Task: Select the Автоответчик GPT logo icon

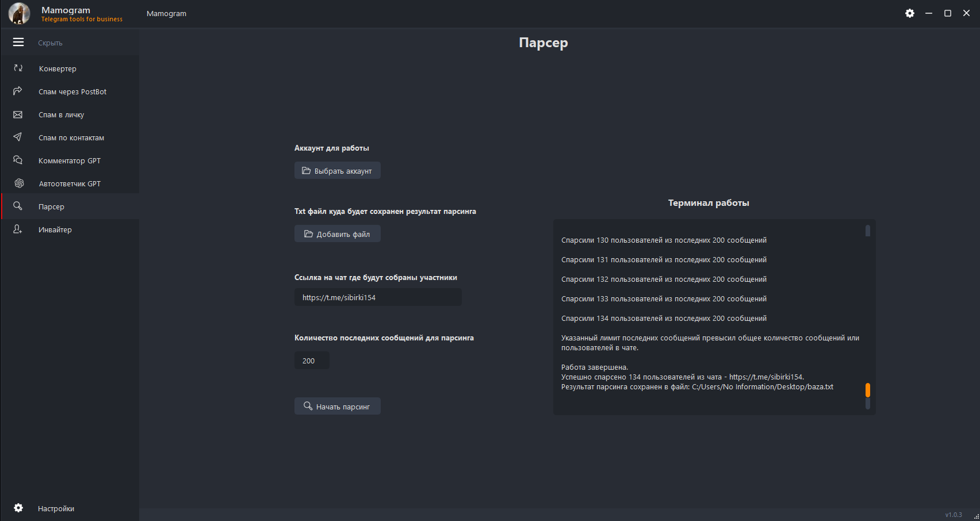Action: tap(19, 183)
